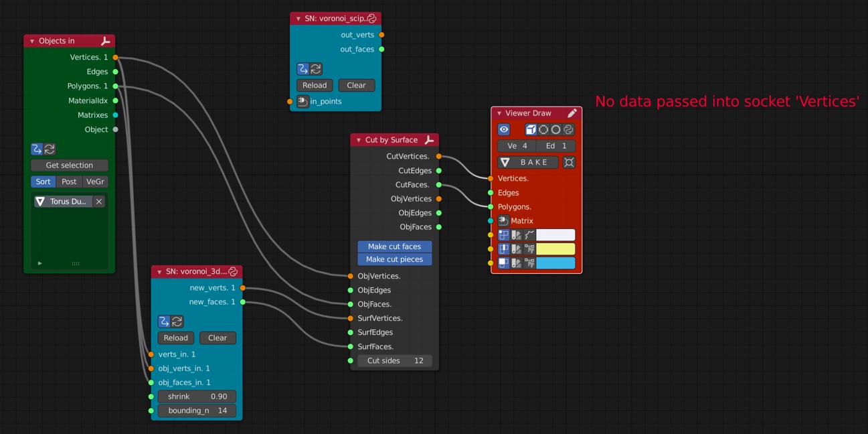Click the Ed 1 edge width field
The image size is (868, 434).
click(x=555, y=146)
